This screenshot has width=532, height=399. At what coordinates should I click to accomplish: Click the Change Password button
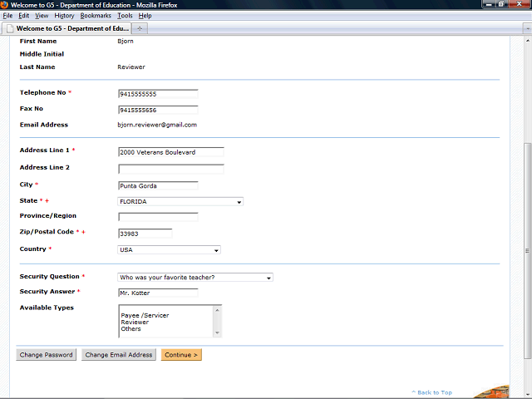(x=47, y=355)
